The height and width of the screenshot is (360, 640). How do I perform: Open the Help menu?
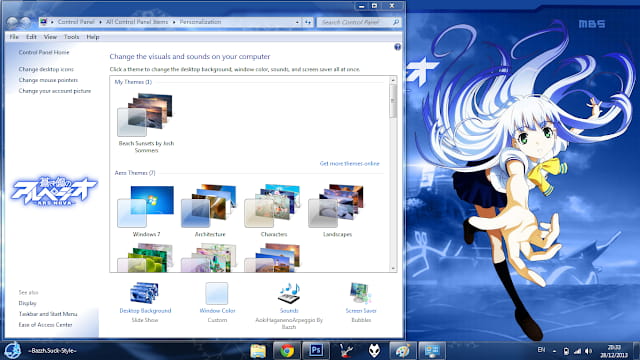coord(93,37)
